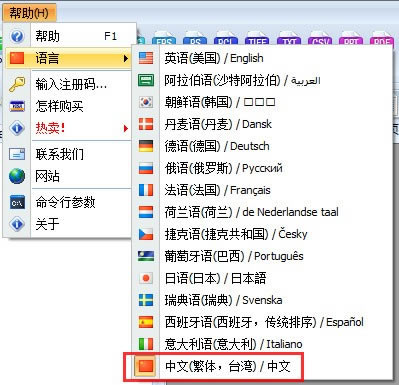Click the US flag icon
Image resolution: width=399 pixels, height=385 pixels.
(x=146, y=58)
